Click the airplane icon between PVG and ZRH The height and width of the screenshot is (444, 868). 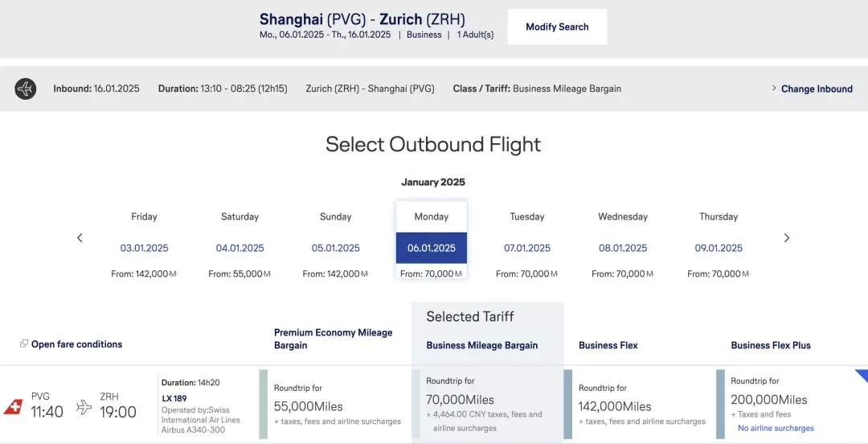tap(84, 408)
